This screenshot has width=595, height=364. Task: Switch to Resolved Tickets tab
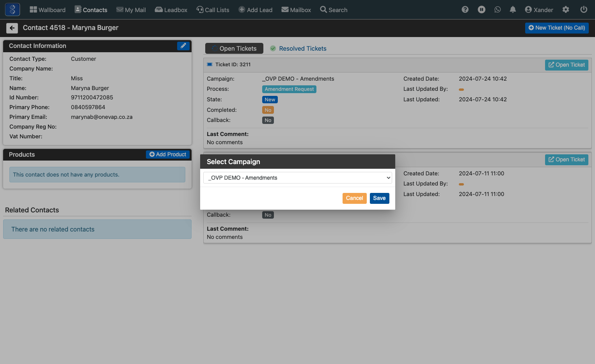tap(298, 48)
